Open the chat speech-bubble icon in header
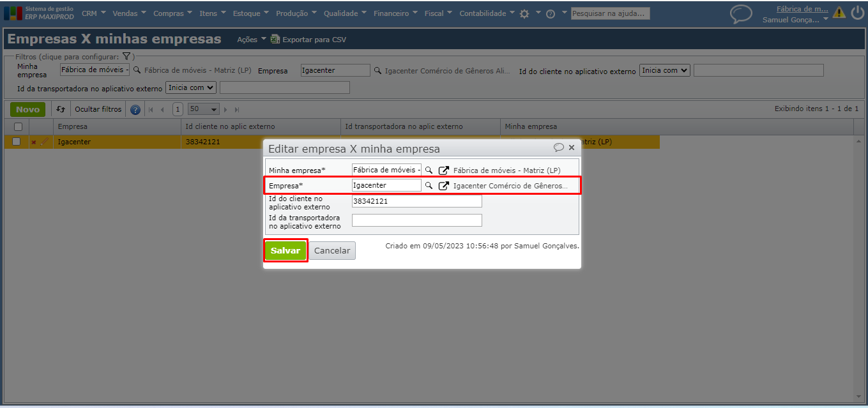This screenshot has width=868, height=408. tap(741, 14)
